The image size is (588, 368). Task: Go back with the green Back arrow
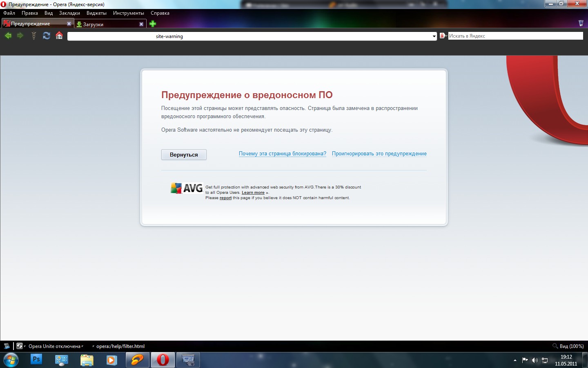click(x=8, y=36)
